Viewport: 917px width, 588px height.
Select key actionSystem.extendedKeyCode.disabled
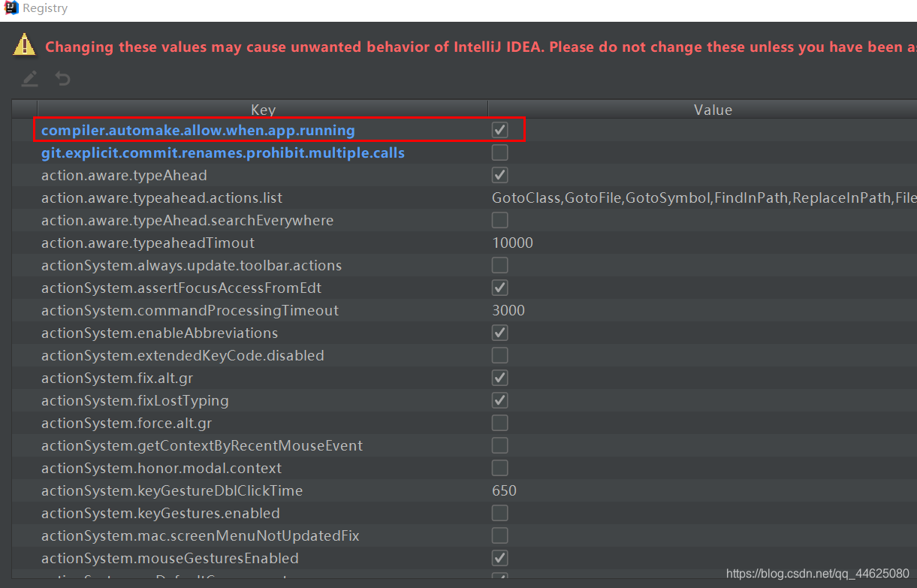click(182, 355)
